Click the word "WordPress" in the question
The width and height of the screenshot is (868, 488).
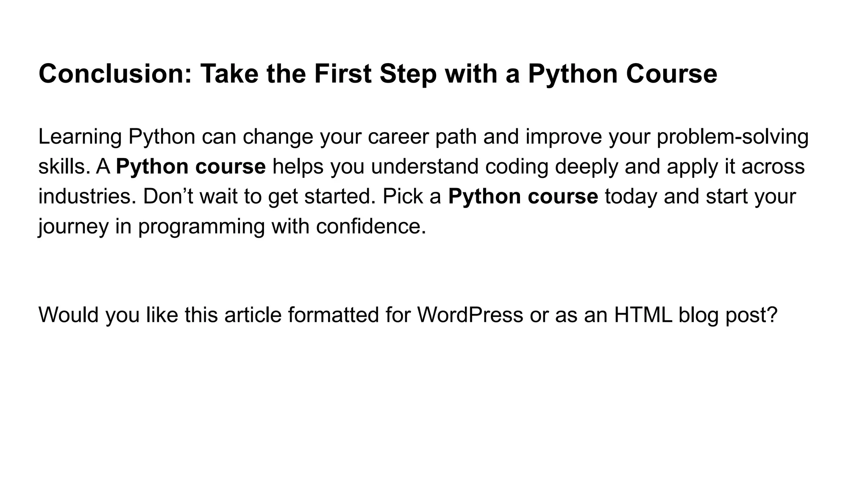click(x=470, y=315)
